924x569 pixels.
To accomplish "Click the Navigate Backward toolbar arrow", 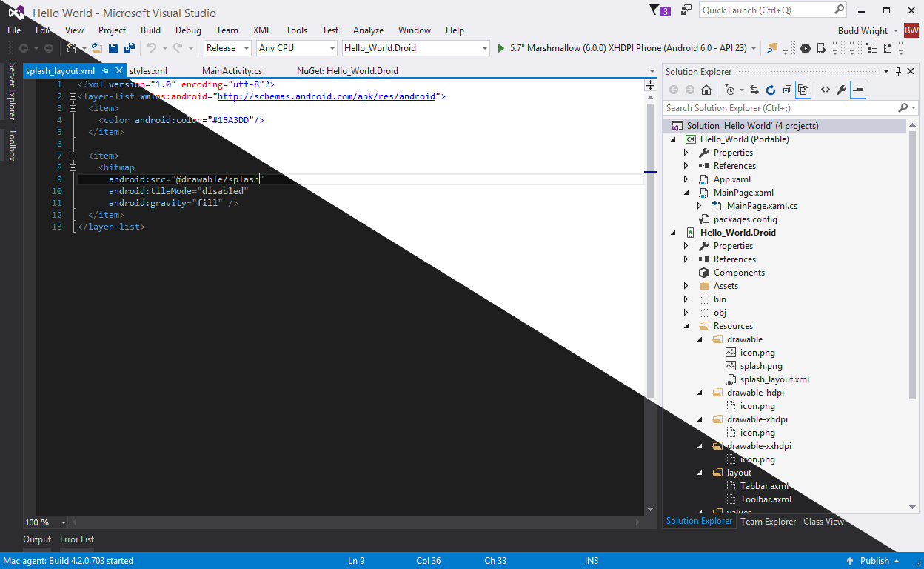I will point(24,48).
